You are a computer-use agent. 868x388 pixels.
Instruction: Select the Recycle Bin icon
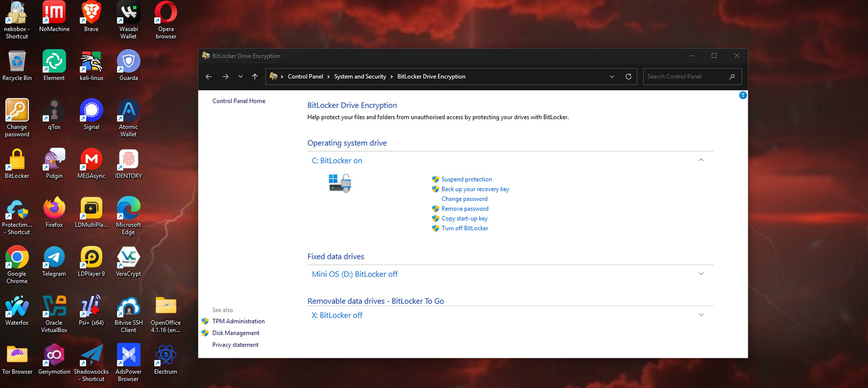point(17,66)
